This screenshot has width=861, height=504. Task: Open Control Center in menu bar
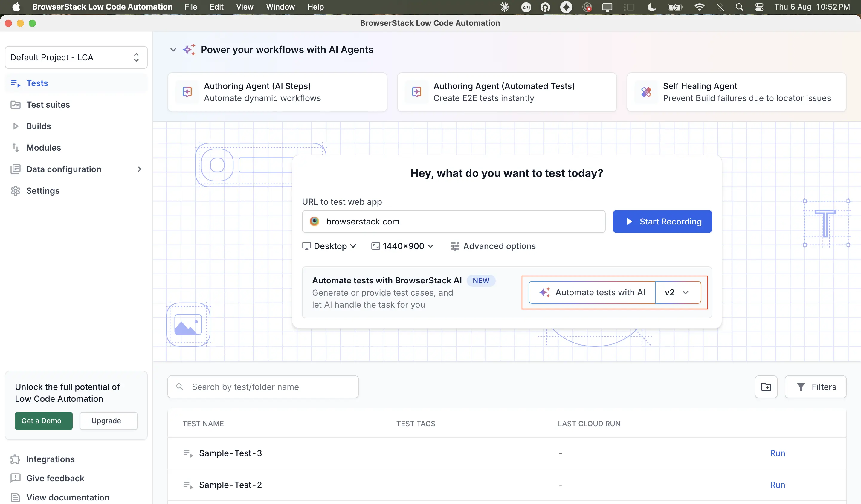pos(759,7)
